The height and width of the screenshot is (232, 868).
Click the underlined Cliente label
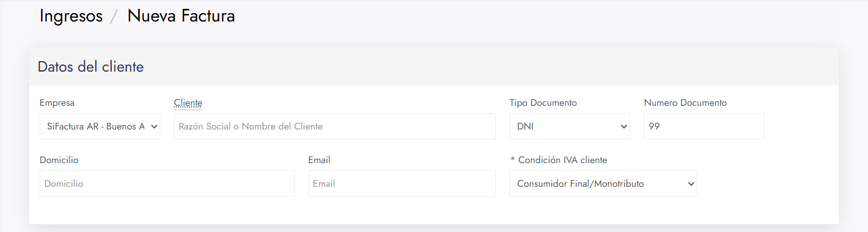(188, 103)
